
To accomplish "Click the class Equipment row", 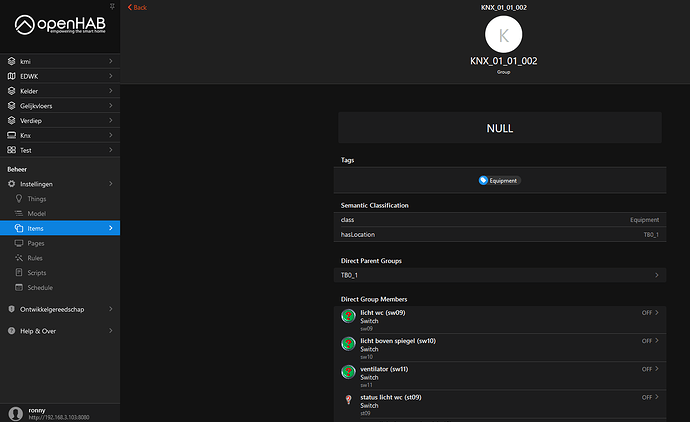I will tap(500, 220).
